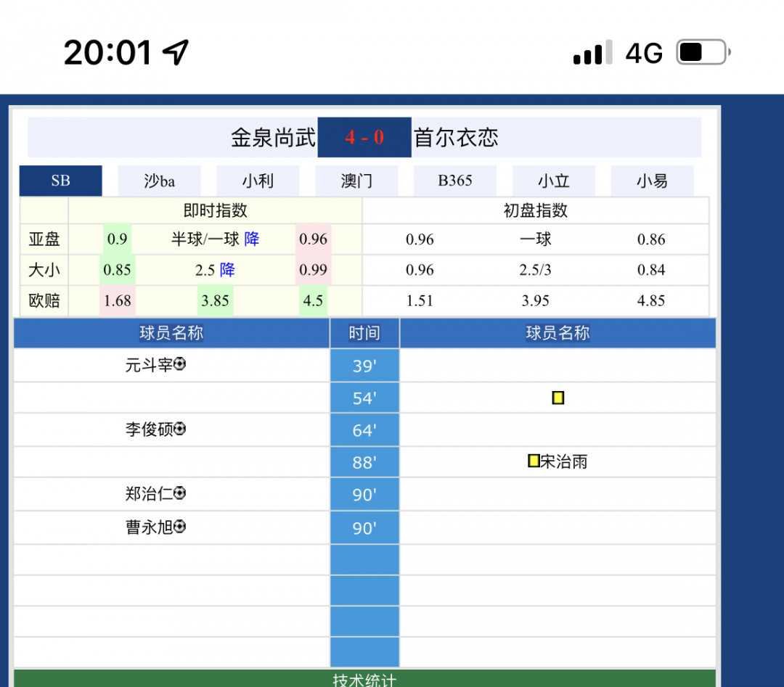Tap the 54' time cell

364,398
